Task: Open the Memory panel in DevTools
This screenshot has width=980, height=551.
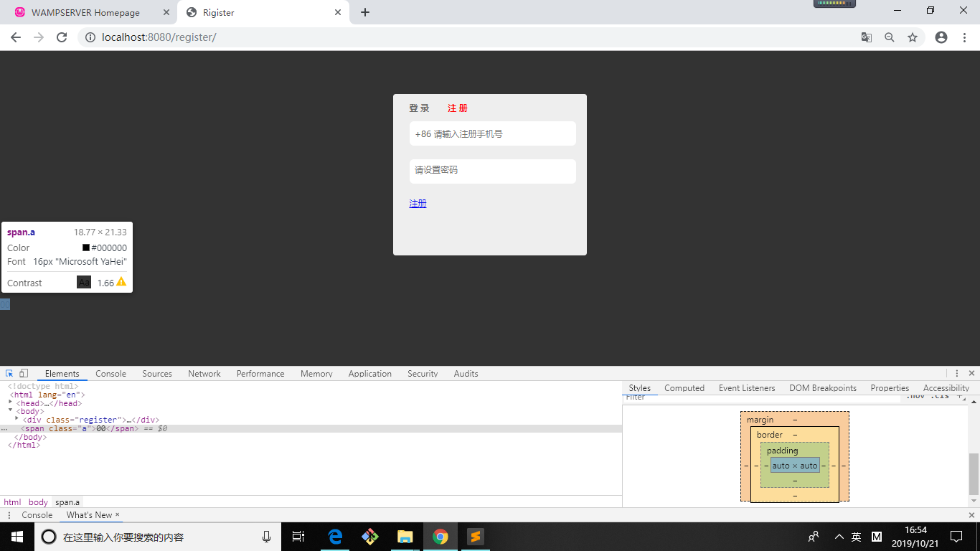Action: pyautogui.click(x=316, y=374)
